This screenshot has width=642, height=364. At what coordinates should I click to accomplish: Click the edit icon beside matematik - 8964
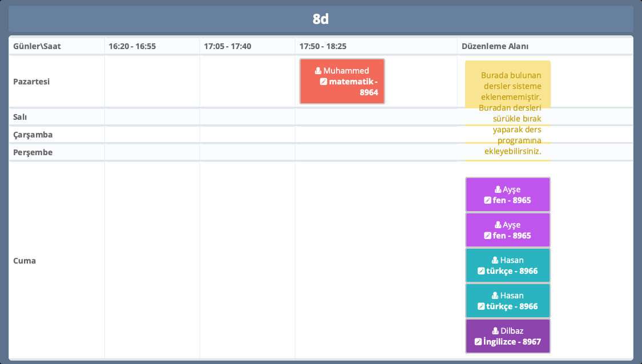(x=324, y=82)
